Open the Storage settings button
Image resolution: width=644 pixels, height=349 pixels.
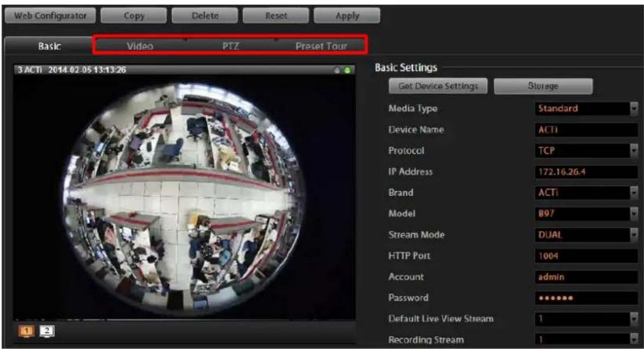[x=543, y=86]
